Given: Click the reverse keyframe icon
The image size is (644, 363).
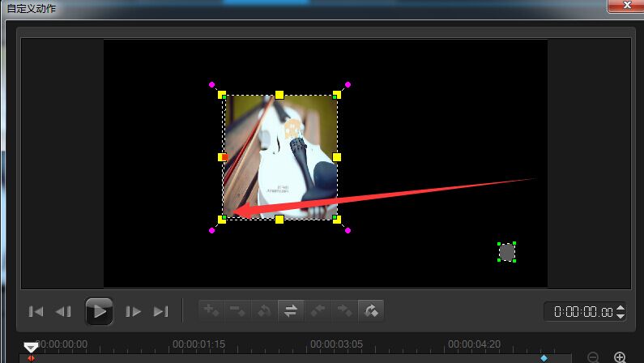Looking at the screenshot, I should click(264, 310).
